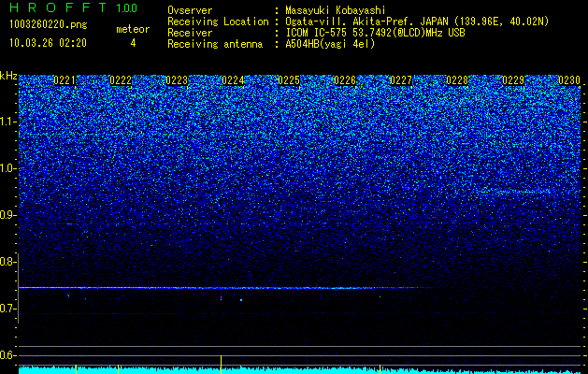Click the bright carrier line near 0.75 kHz
The image size is (588, 374).
[x=225, y=288]
